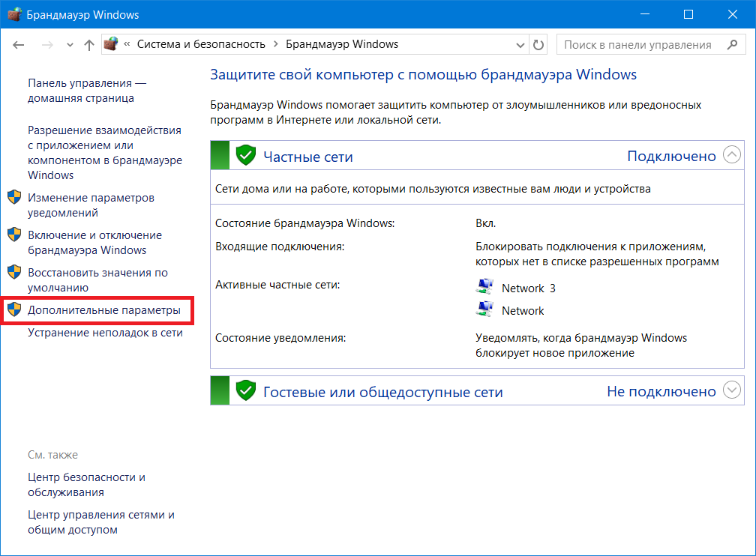Viewport: 756px width, 556px height.
Task: Show hidden breadcrumb path double chevron
Action: click(127, 44)
